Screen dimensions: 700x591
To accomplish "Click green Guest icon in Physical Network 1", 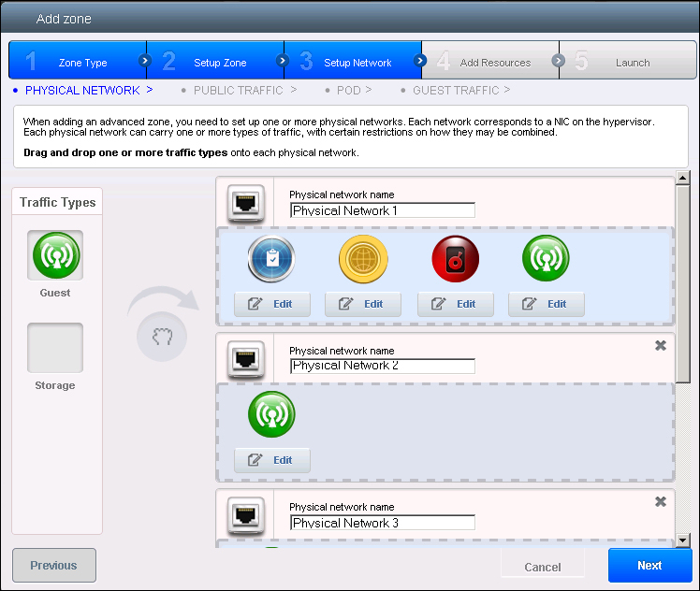I will click(x=546, y=259).
